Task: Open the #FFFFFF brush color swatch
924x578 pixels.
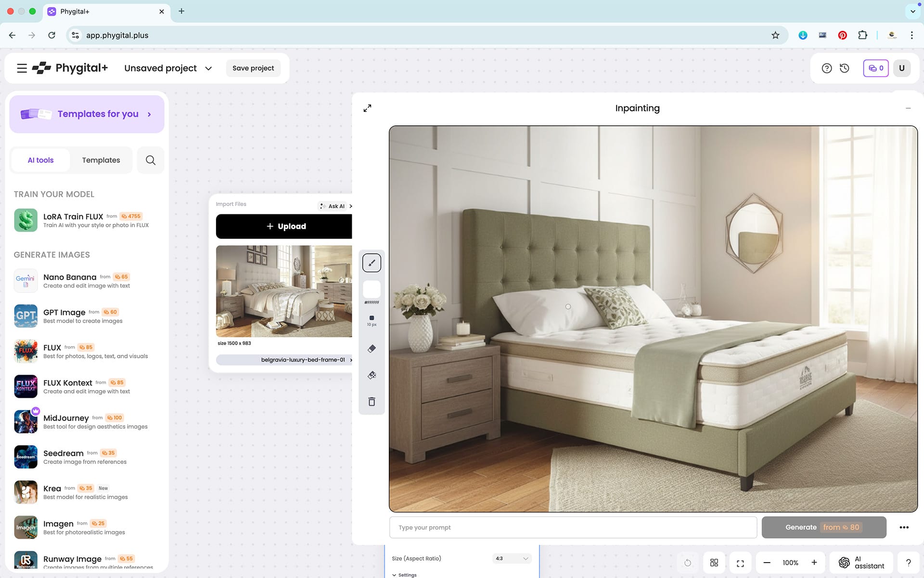Action: pyautogui.click(x=372, y=289)
